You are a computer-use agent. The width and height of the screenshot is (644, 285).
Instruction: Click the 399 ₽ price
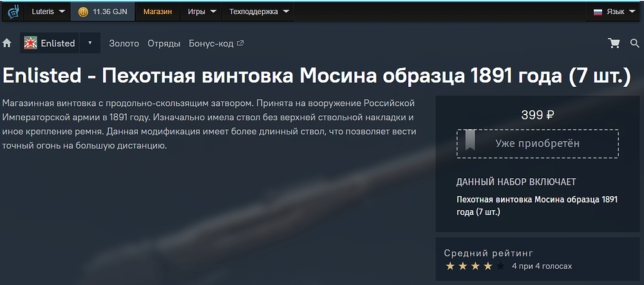click(538, 115)
